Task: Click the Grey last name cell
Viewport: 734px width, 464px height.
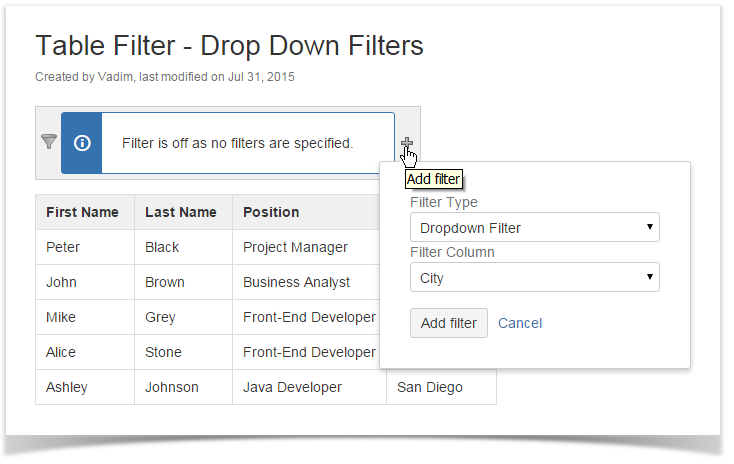Action: coord(160,317)
